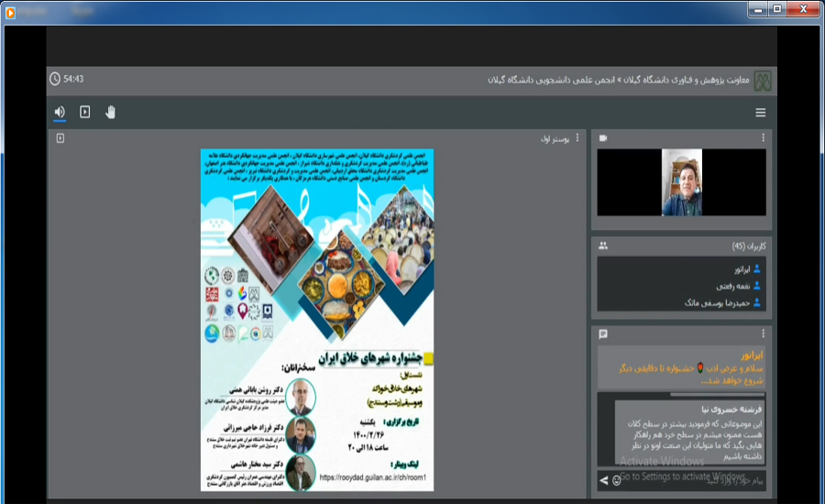Viewport: 825px width, 504px height.
Task: Open the video panel three-dot options
Action: (x=763, y=137)
